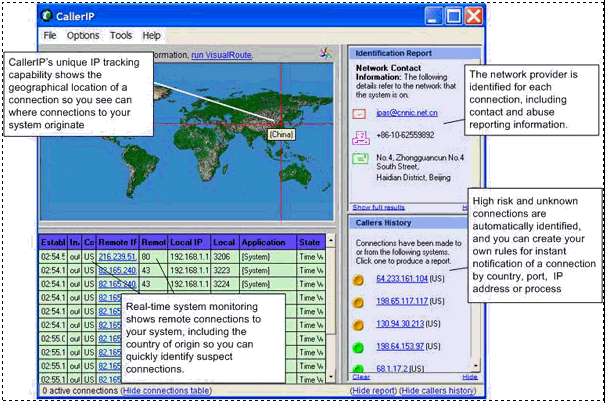
Task: Click the China marker on the world map
Action: 281,124
